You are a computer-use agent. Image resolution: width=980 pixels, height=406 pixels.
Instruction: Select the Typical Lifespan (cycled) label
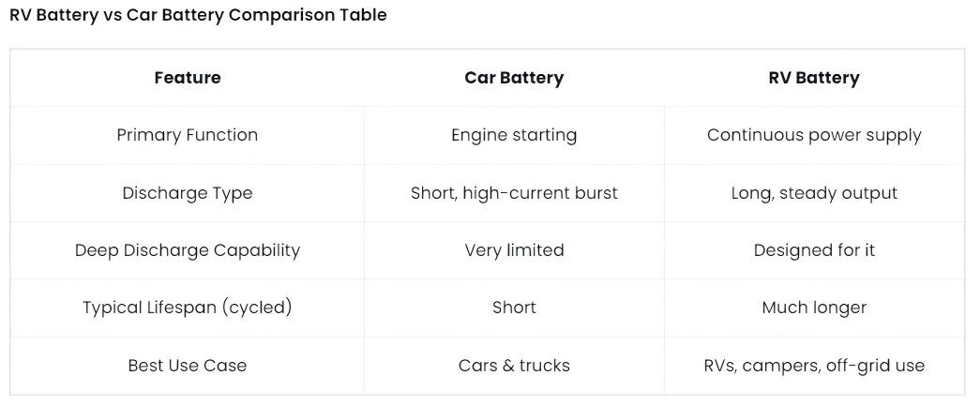188,308
